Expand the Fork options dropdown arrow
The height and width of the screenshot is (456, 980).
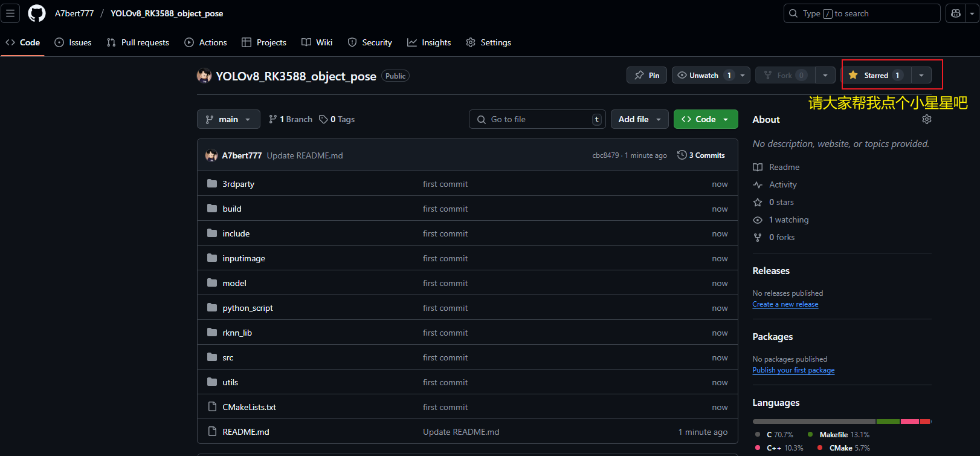click(x=825, y=75)
